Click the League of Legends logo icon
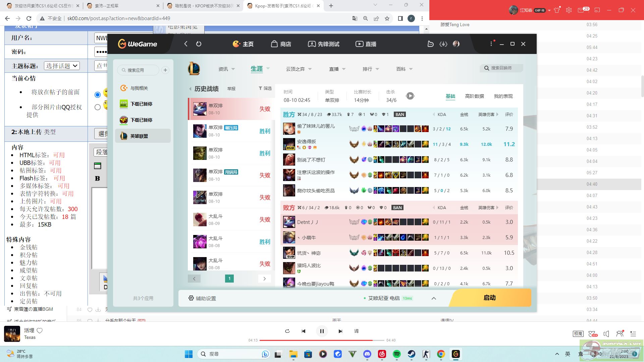The height and width of the screenshot is (362, 644). pyautogui.click(x=194, y=69)
